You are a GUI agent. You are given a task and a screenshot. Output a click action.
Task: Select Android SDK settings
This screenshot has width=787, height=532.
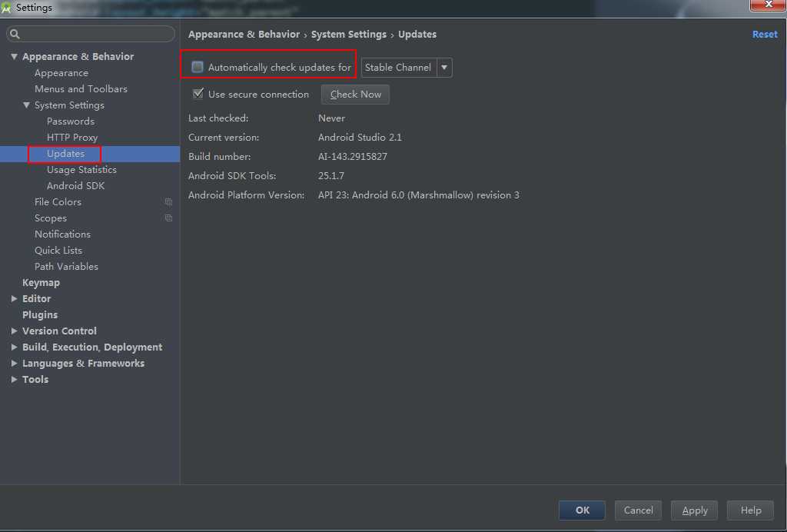point(75,186)
